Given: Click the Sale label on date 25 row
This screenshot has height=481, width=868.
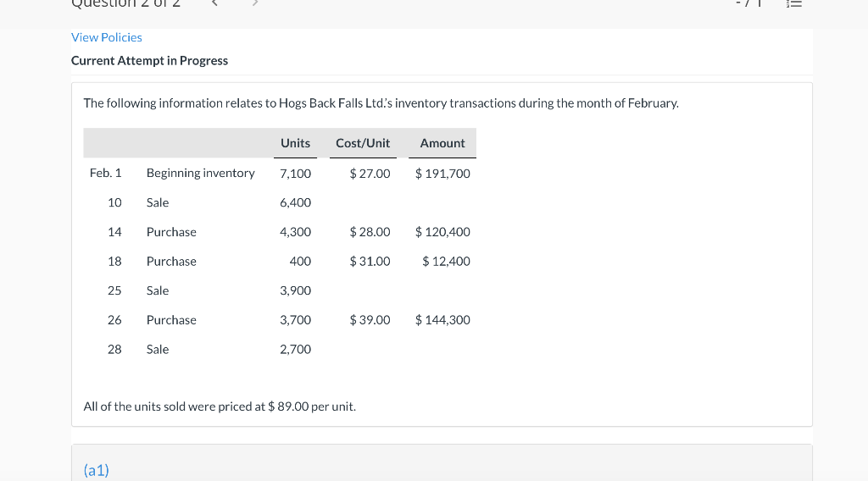Looking at the screenshot, I should 157,290.
